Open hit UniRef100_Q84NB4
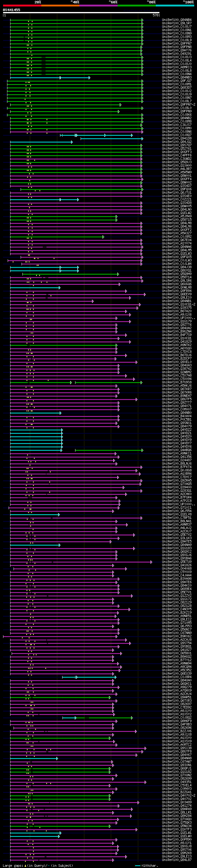Image resolution: width=197 pixels, height=868 pixels. pos(177,20)
